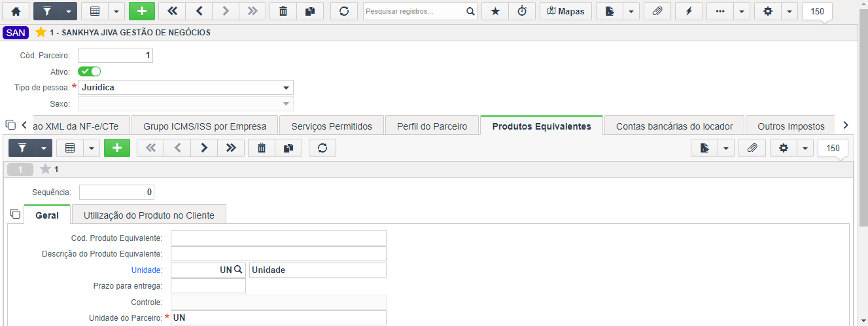
Task: Toggle the Ativo switch
Action: (x=89, y=71)
